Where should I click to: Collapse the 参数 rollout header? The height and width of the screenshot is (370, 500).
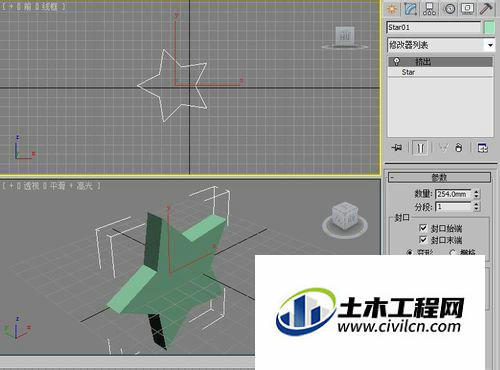[439, 177]
